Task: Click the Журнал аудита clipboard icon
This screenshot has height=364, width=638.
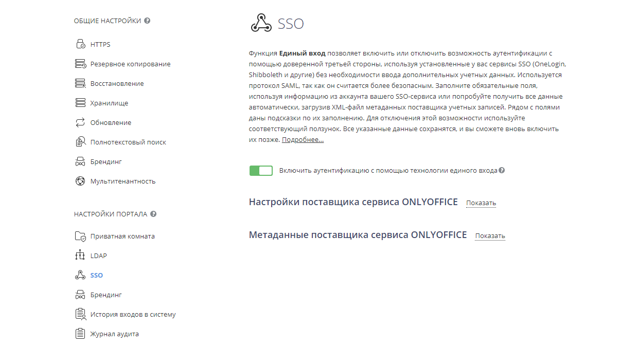Action: pyautogui.click(x=80, y=334)
